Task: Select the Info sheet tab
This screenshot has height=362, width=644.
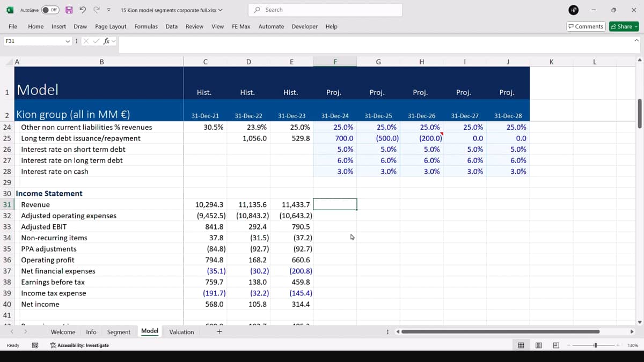Action: click(91, 332)
